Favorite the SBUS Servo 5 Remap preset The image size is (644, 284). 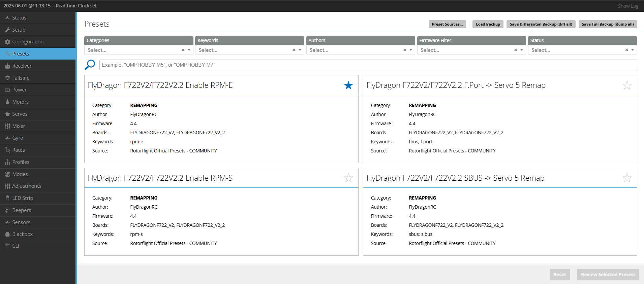(627, 178)
